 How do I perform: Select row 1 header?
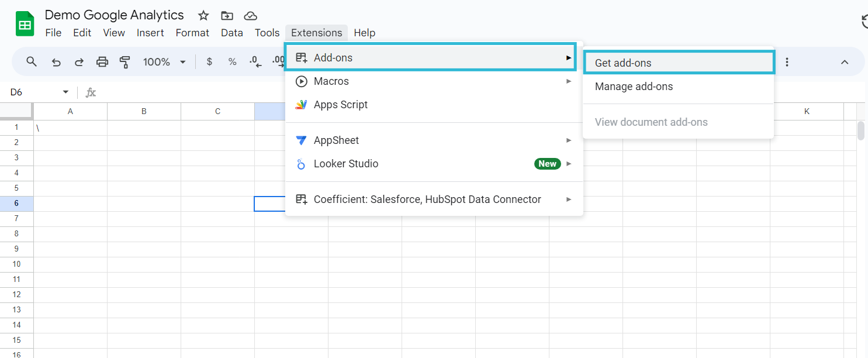click(x=16, y=128)
